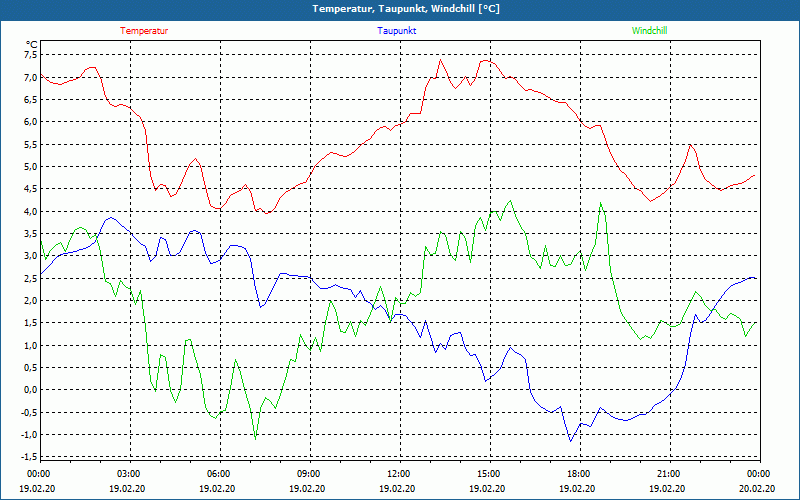This screenshot has height=500, width=800.
Task: Click the 21:00 time axis label
Action: tap(668, 474)
